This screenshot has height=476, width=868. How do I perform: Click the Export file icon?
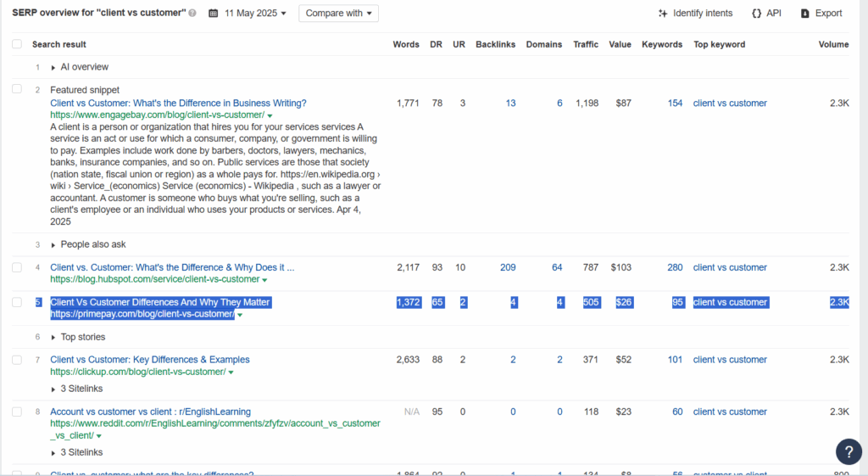pos(805,14)
